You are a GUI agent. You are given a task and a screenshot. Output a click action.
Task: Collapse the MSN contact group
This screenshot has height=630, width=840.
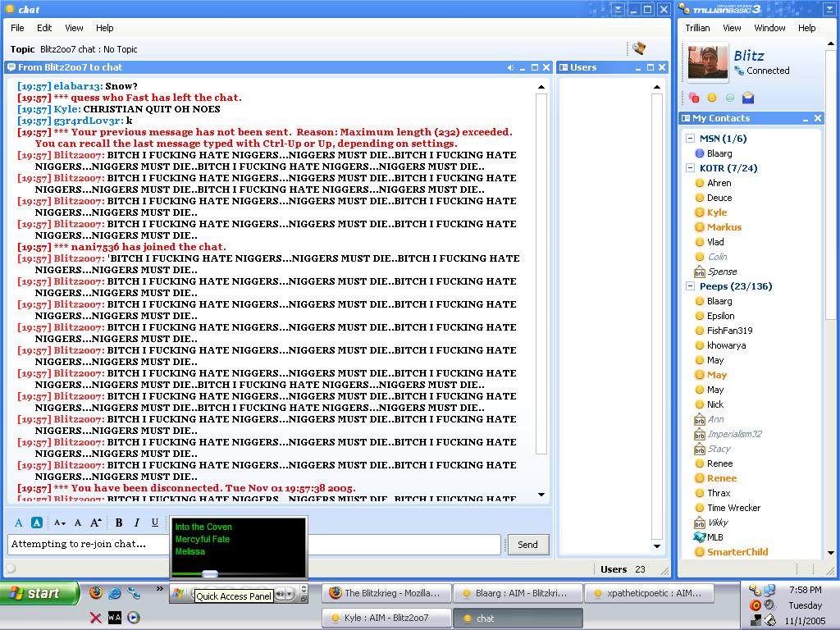(691, 139)
